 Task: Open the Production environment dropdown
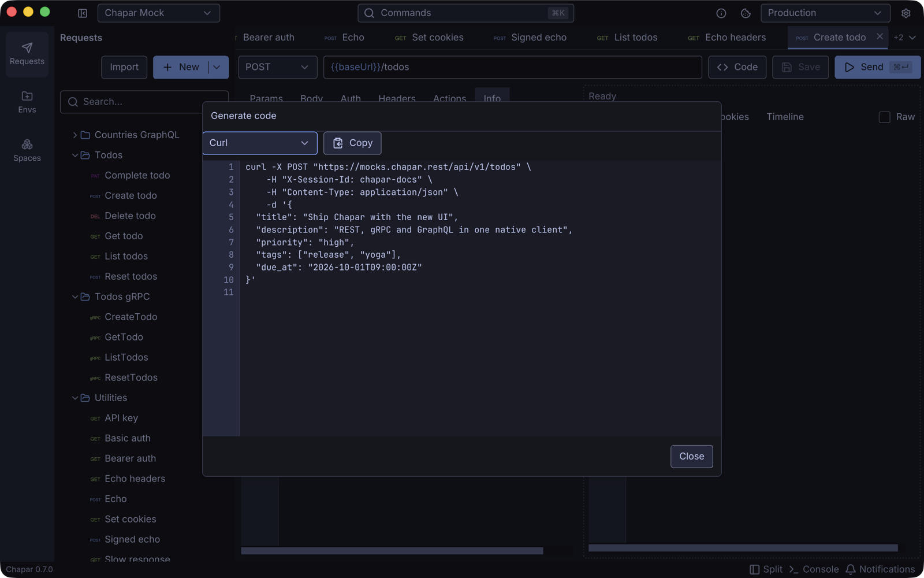pos(825,13)
